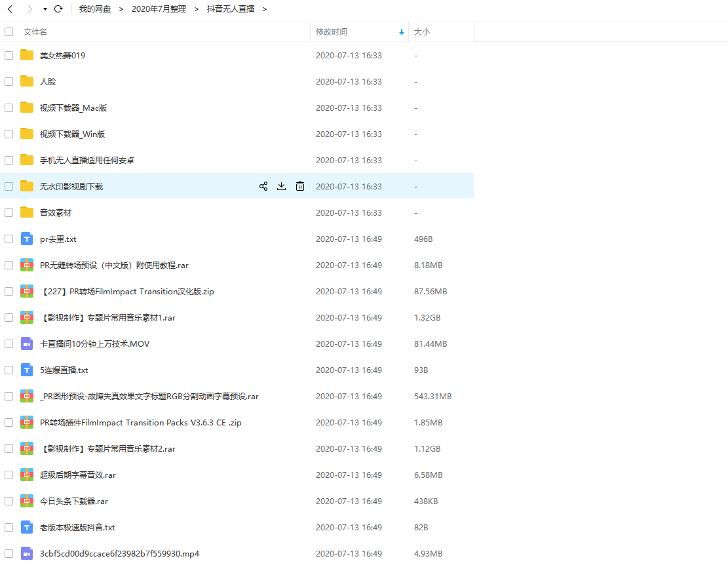Select file name 今日头条下载器.rar

point(74,501)
